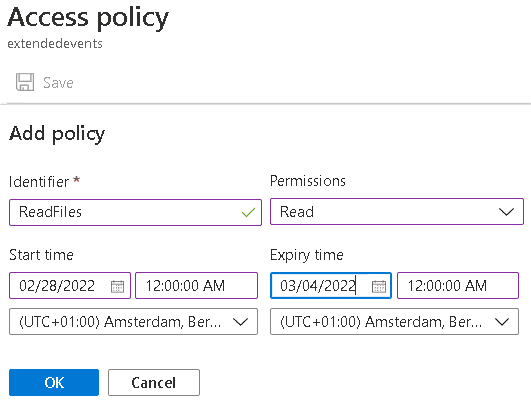Click the Save floppy disk icon
531x403 pixels.
tap(25, 82)
